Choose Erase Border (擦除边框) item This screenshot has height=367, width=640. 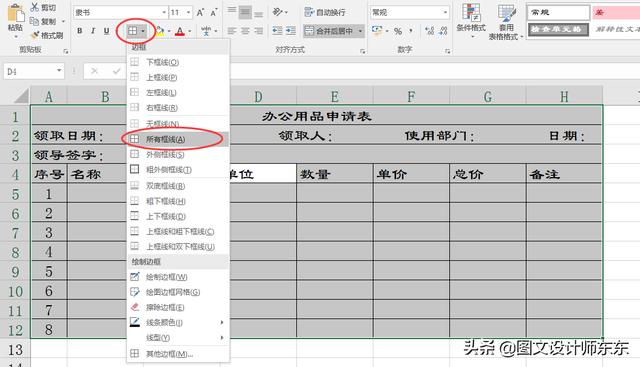pyautogui.click(x=178, y=307)
